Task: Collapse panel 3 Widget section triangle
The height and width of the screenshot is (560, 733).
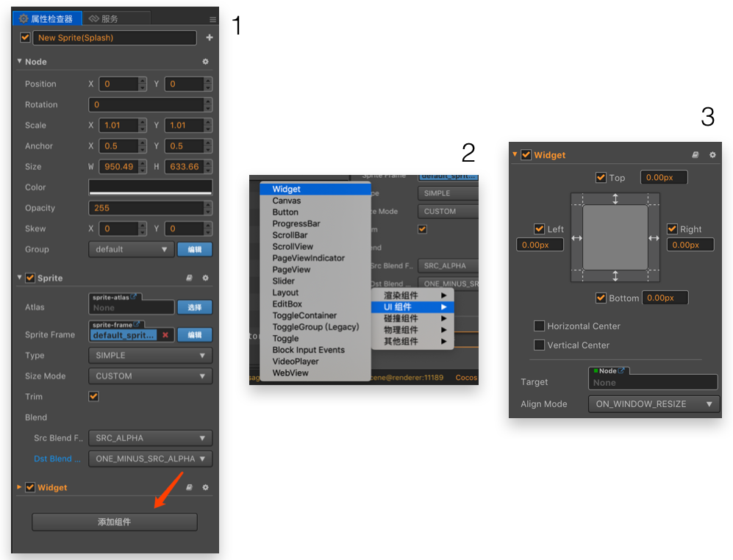Action: pyautogui.click(x=515, y=154)
